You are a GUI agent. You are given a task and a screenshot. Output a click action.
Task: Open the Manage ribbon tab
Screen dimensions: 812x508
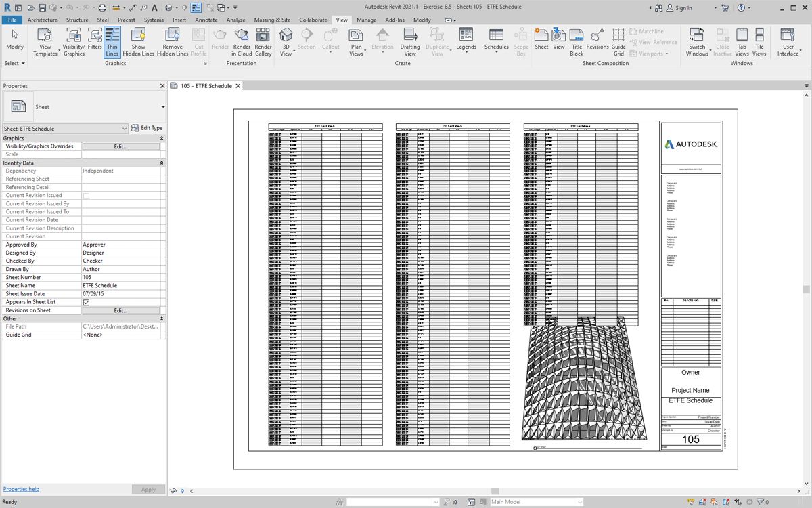(x=366, y=20)
